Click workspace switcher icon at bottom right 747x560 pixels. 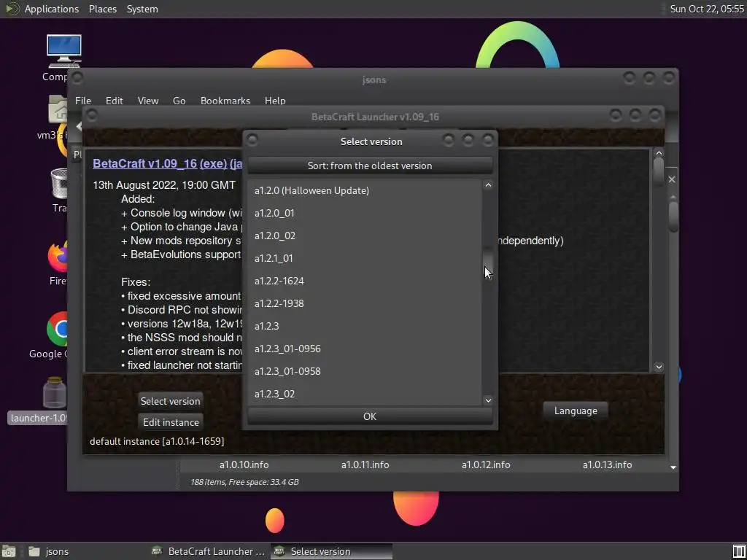coord(739,551)
